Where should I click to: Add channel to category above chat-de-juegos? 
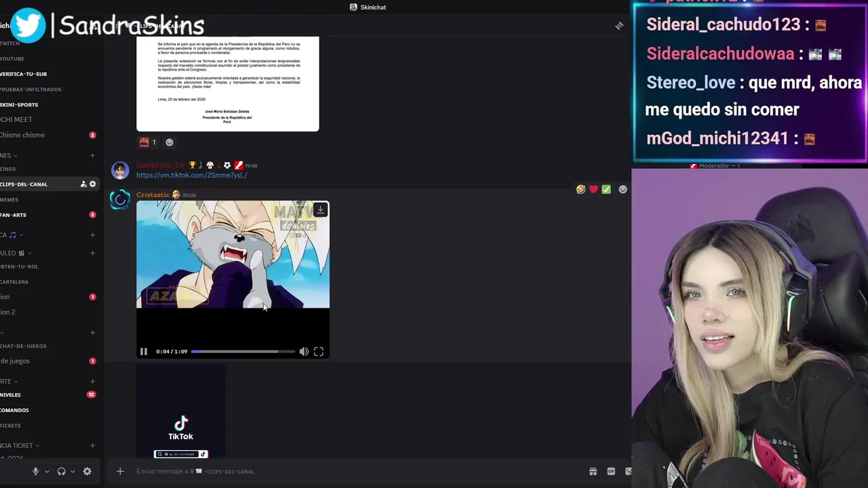point(93,332)
